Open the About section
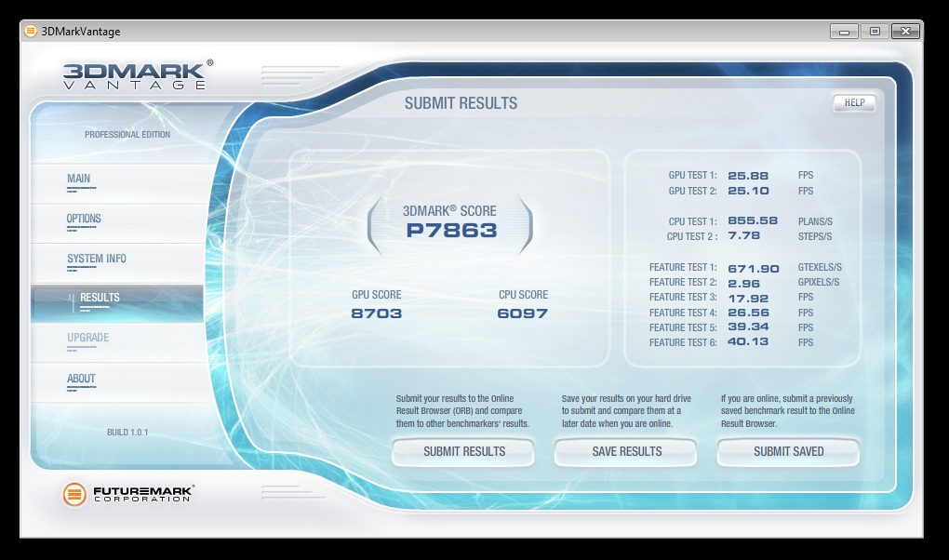This screenshot has width=949, height=560. click(117, 383)
